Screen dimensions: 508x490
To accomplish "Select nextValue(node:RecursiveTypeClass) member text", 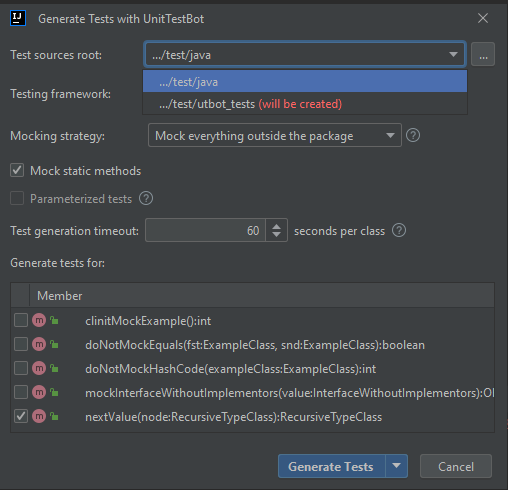I will 233,417.
